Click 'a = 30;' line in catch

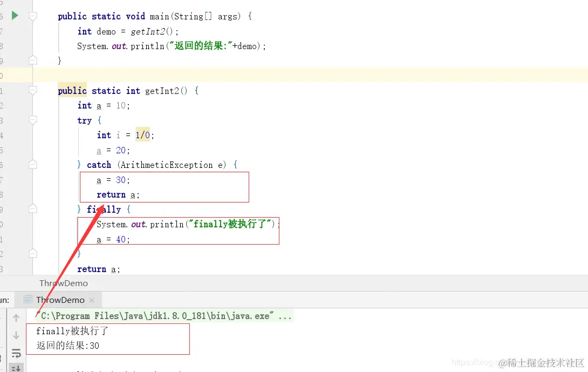click(113, 180)
